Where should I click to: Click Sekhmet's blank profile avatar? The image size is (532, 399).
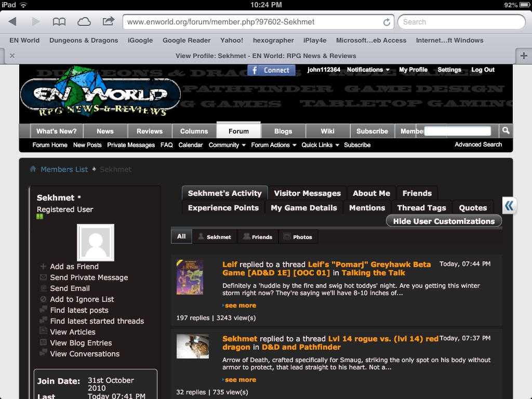coord(96,242)
